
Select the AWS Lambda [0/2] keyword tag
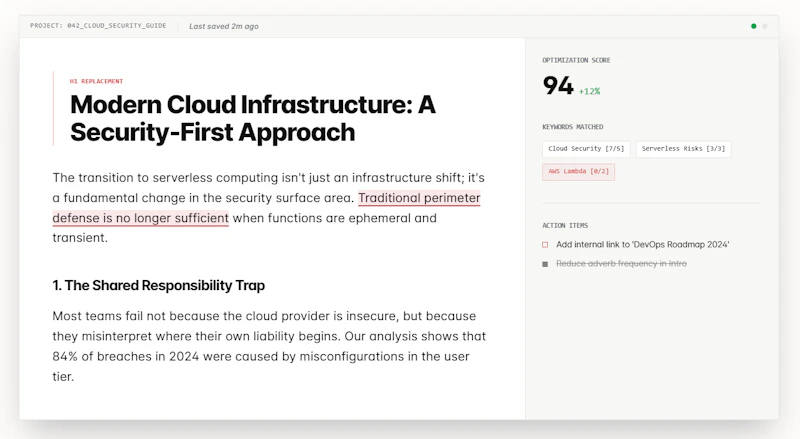(x=579, y=172)
